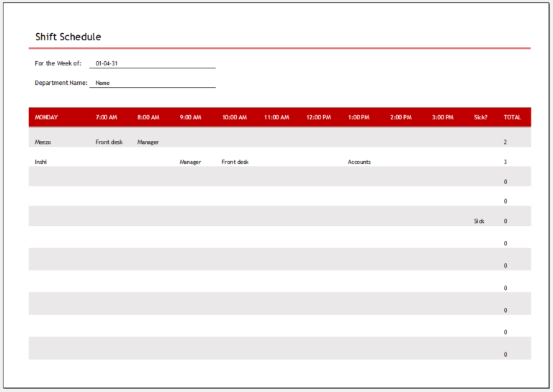Select the 1:00 PM column header
The image size is (553, 392).
(359, 117)
